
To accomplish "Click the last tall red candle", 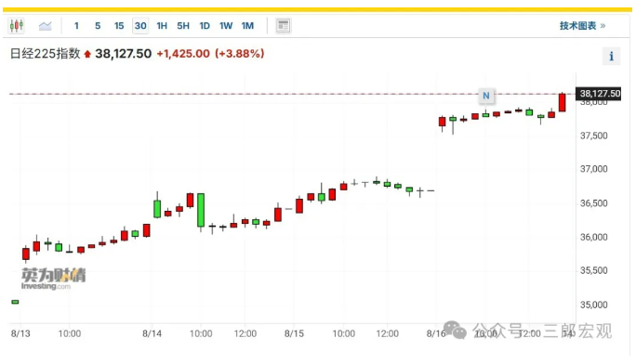I will [x=563, y=102].
